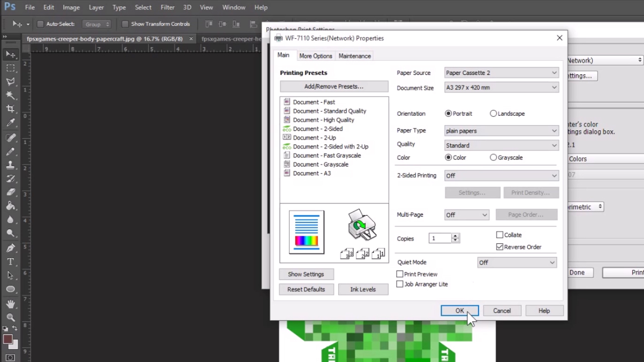Open the Filter menu
Viewport: 644px width, 362px height.
168,7
